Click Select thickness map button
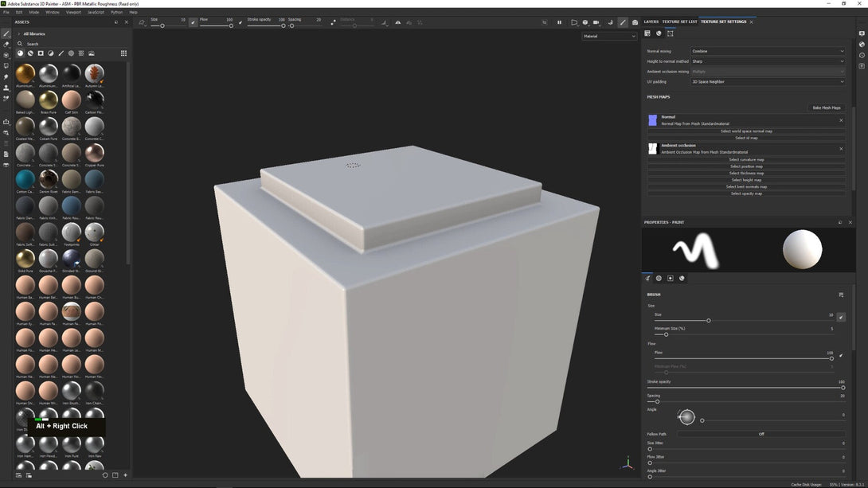The width and height of the screenshot is (868, 488). tap(746, 174)
